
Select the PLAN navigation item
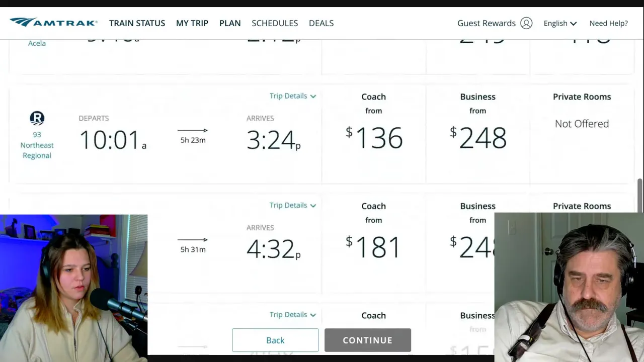point(230,23)
